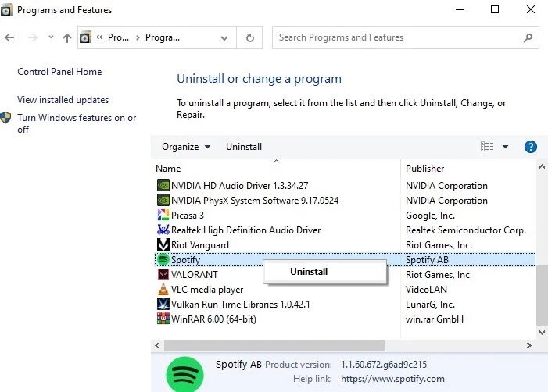Select NVIDIA PhysX System Software 9.17.0524
Screen dimensions: 548x392
tap(255, 201)
